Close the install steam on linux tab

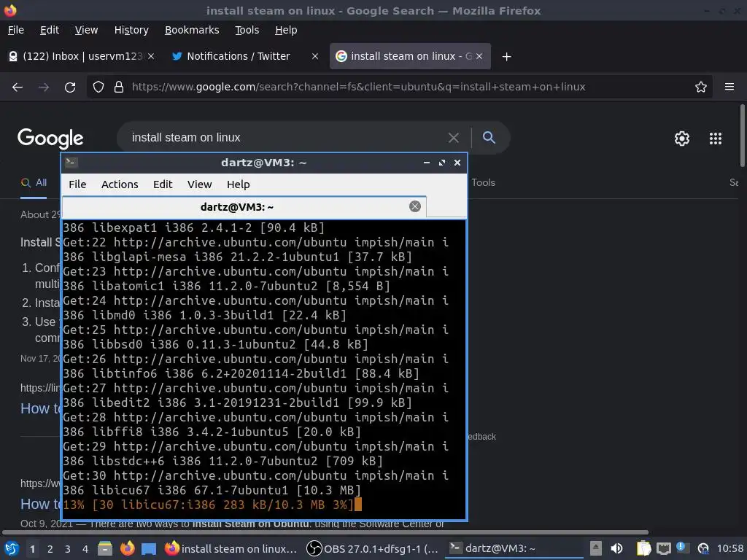(479, 56)
